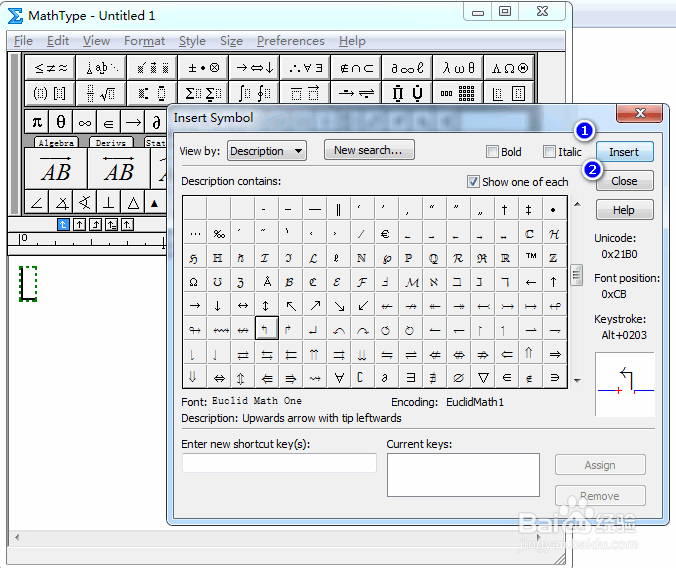Open the Style menu

click(x=192, y=41)
